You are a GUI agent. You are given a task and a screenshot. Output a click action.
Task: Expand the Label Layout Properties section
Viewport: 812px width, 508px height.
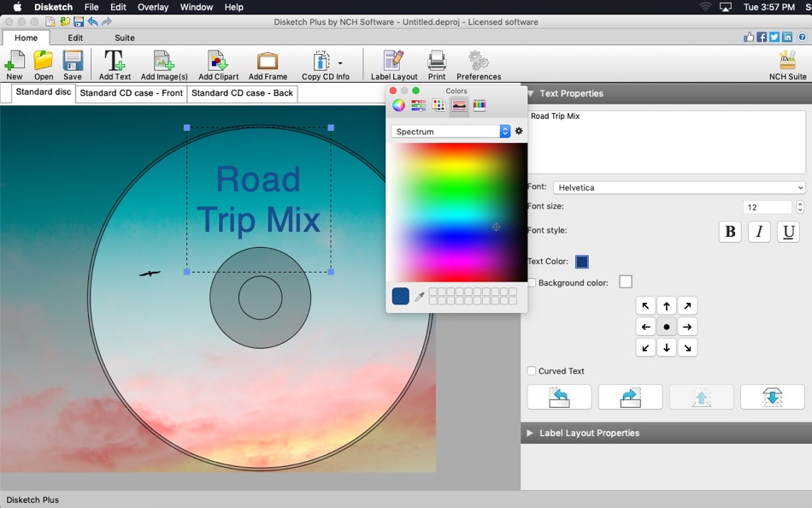589,433
